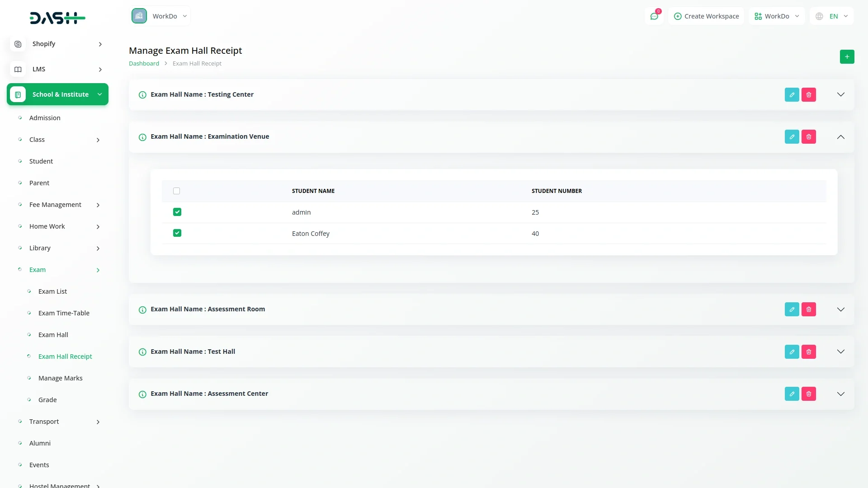Go to Manage Marks menu item

click(x=60, y=378)
